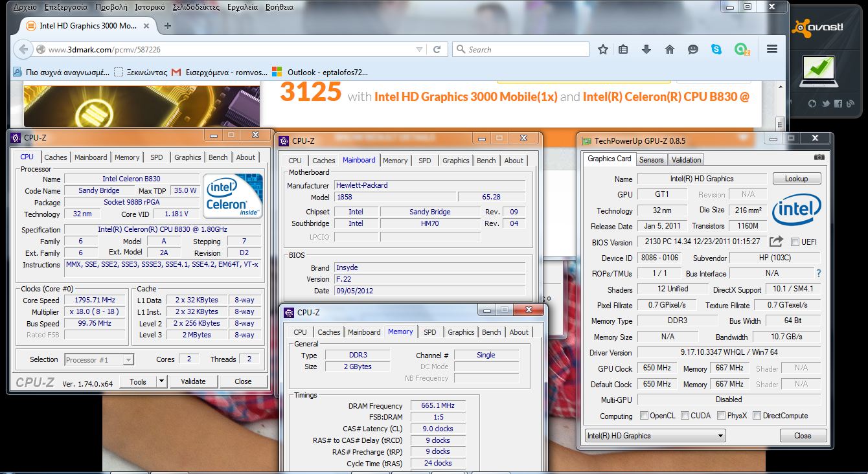This screenshot has height=474, width=868.
Task: Click the Intel Celeron B830 name field
Action: 131,179
